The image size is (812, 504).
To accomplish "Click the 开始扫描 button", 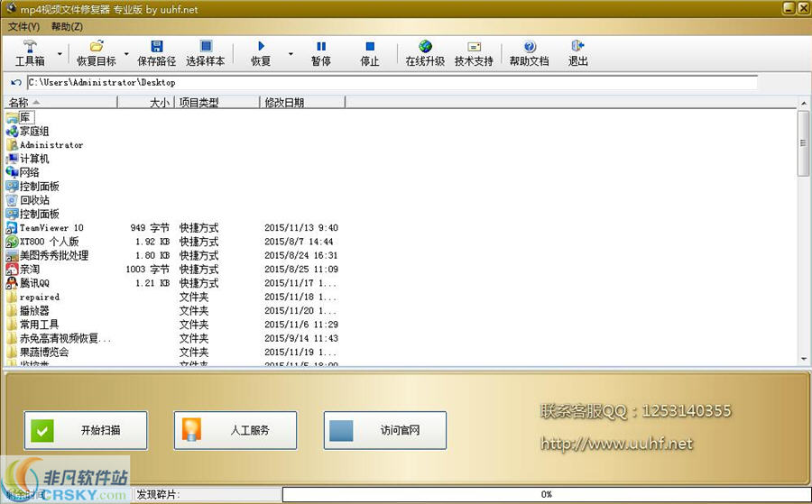I will [86, 431].
